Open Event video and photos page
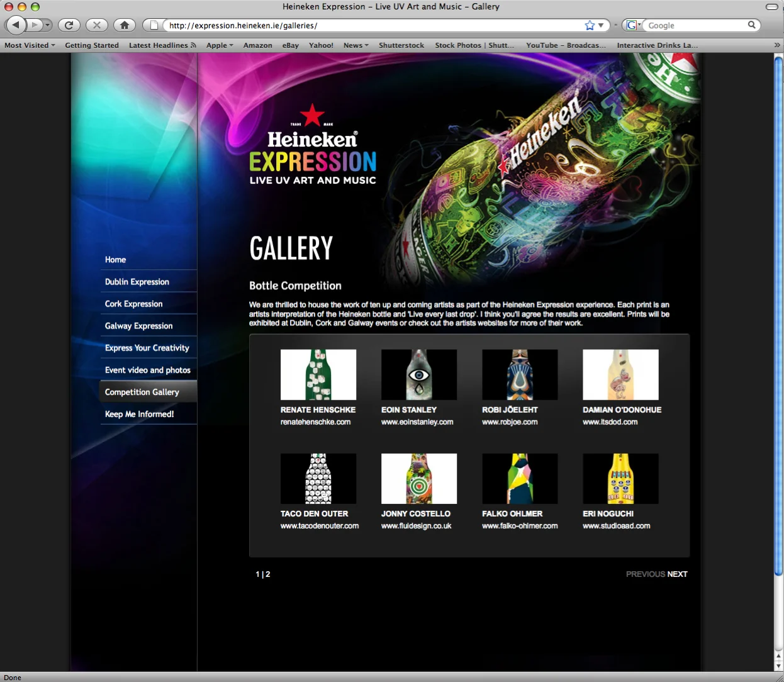The image size is (784, 682). (x=148, y=369)
